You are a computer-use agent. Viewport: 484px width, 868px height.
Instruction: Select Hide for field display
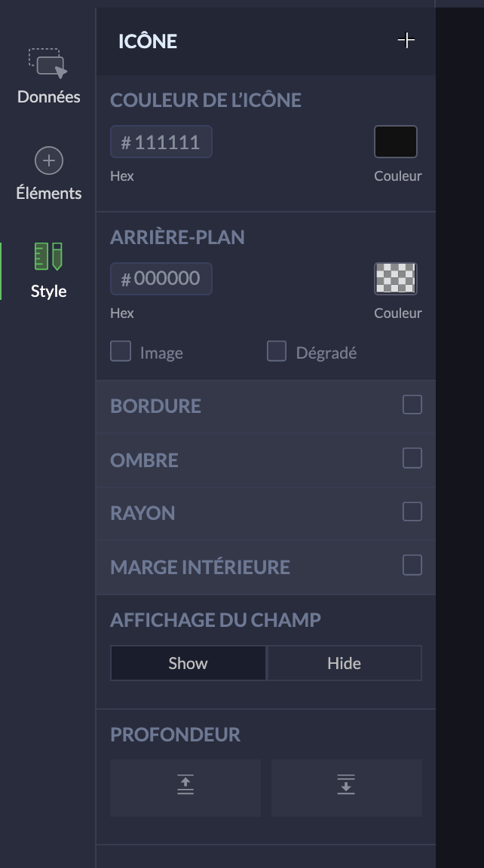[x=344, y=663]
